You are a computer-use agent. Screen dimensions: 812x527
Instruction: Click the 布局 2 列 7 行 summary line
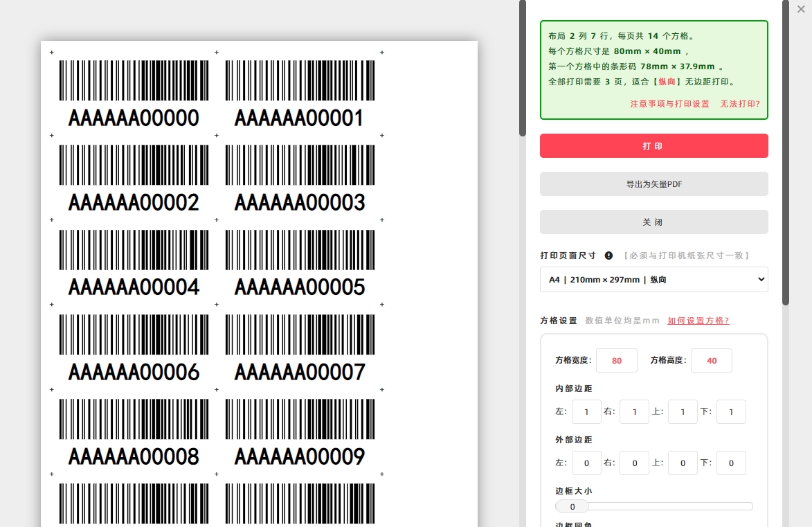[622, 36]
